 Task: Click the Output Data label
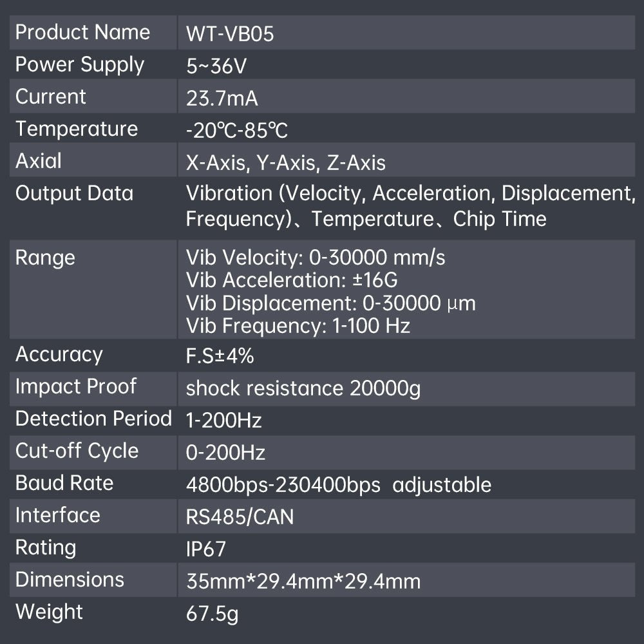[74, 193]
